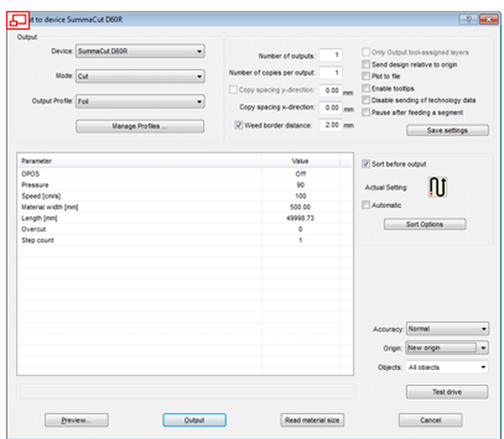
Task: Click Copy spacing x-direction value field
Action: pos(331,108)
